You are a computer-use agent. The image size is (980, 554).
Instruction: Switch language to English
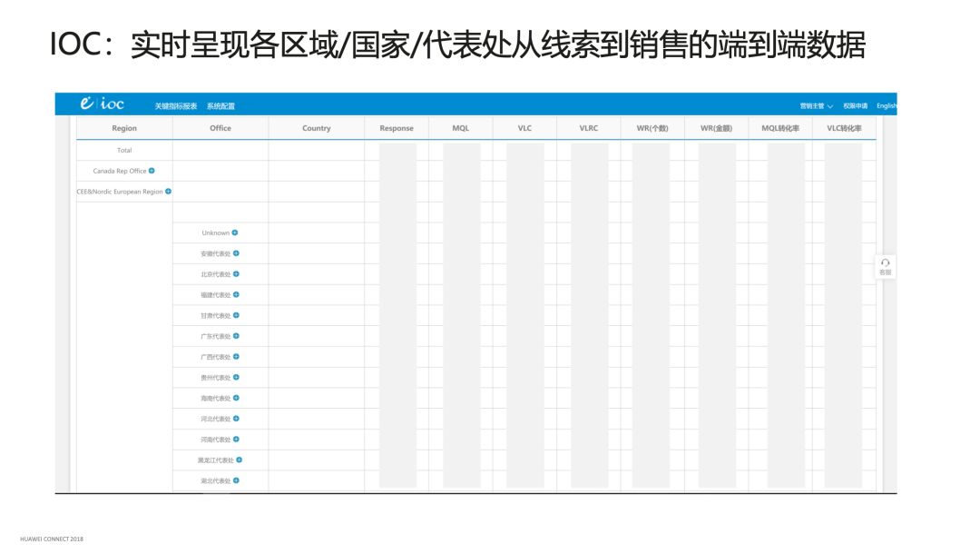coord(887,106)
